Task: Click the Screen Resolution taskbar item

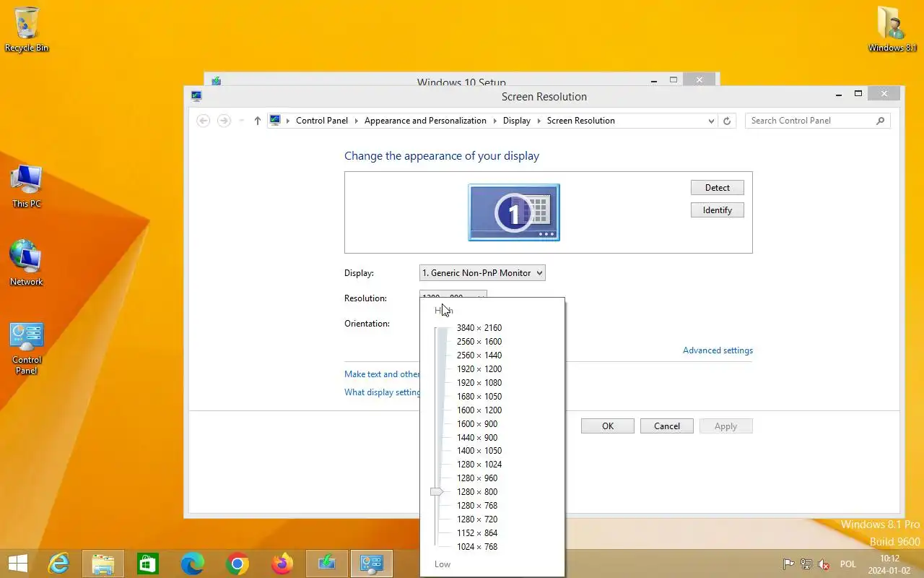Action: pyautogui.click(x=372, y=564)
